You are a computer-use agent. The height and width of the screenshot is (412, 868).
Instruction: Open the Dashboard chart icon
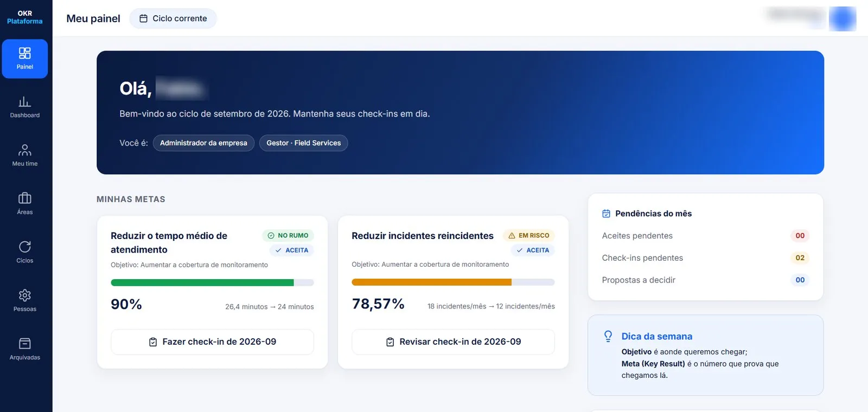[24, 101]
